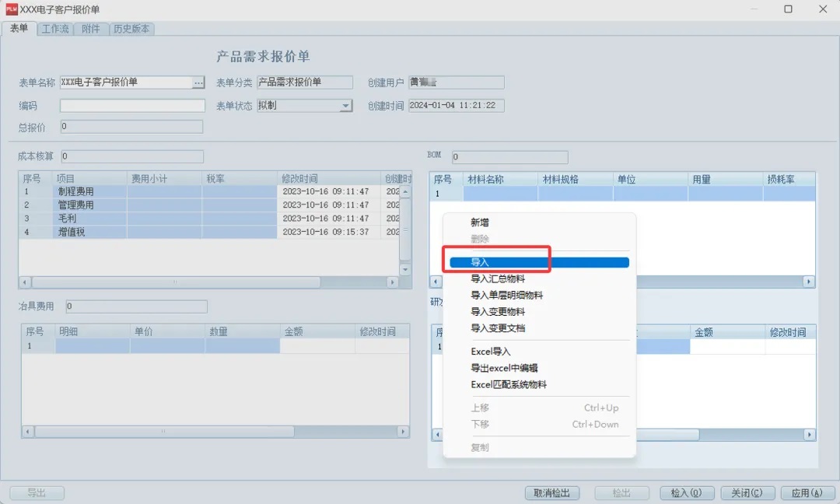The width and height of the screenshot is (840, 504).
Task: Click cost table vertical scrollbar up arrow
Action: [x=405, y=191]
